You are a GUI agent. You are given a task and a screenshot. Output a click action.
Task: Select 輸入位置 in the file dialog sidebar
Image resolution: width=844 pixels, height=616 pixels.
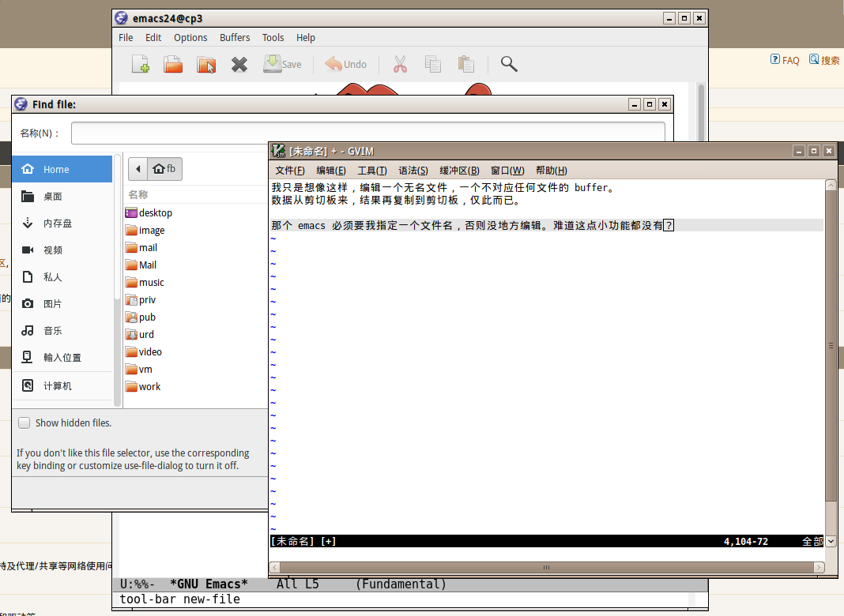click(x=62, y=358)
